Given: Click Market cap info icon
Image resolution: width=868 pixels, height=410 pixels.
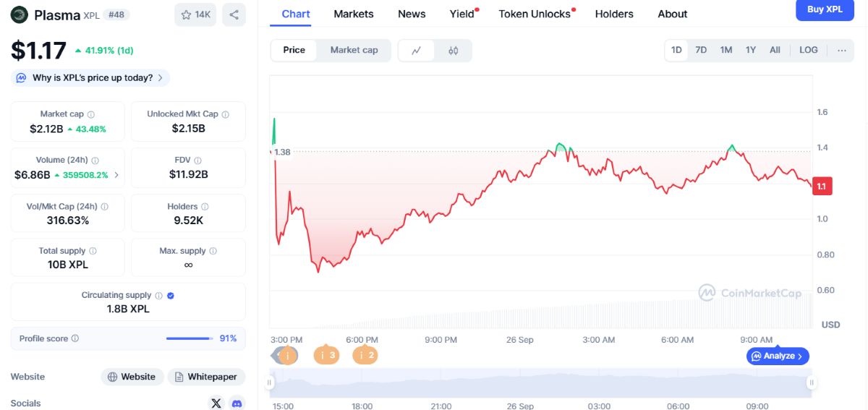Looking at the screenshot, I should click(x=91, y=114).
